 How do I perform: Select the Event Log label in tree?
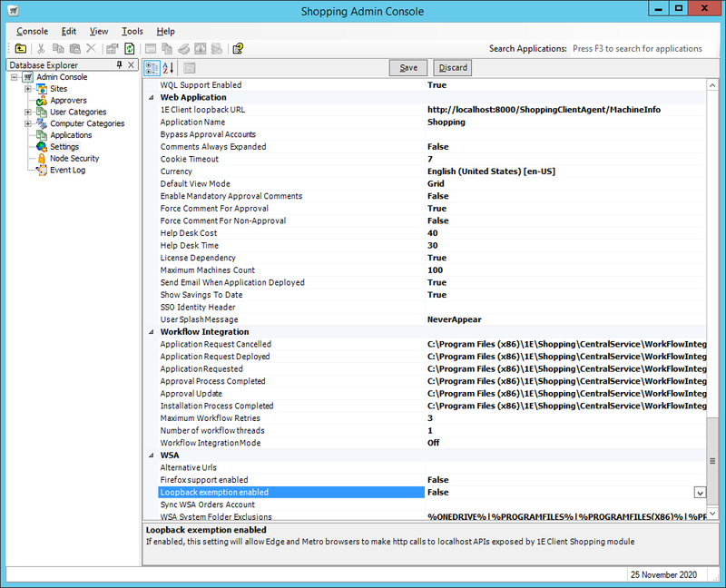pyautogui.click(x=67, y=170)
